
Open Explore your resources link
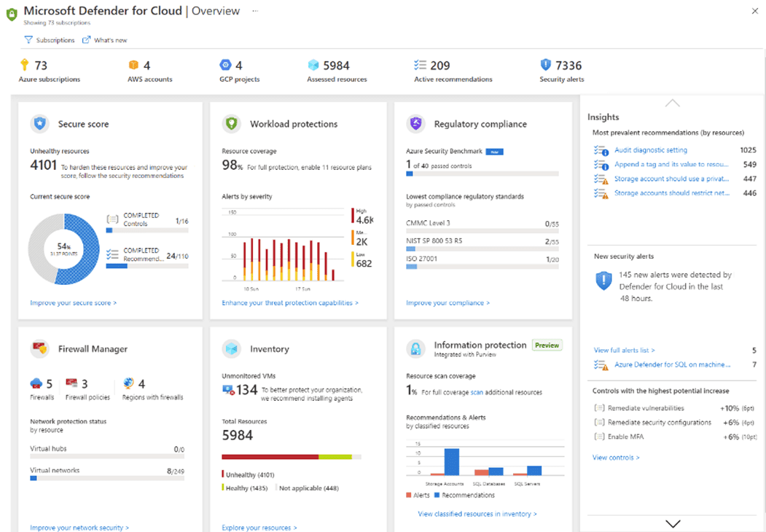pos(259,528)
